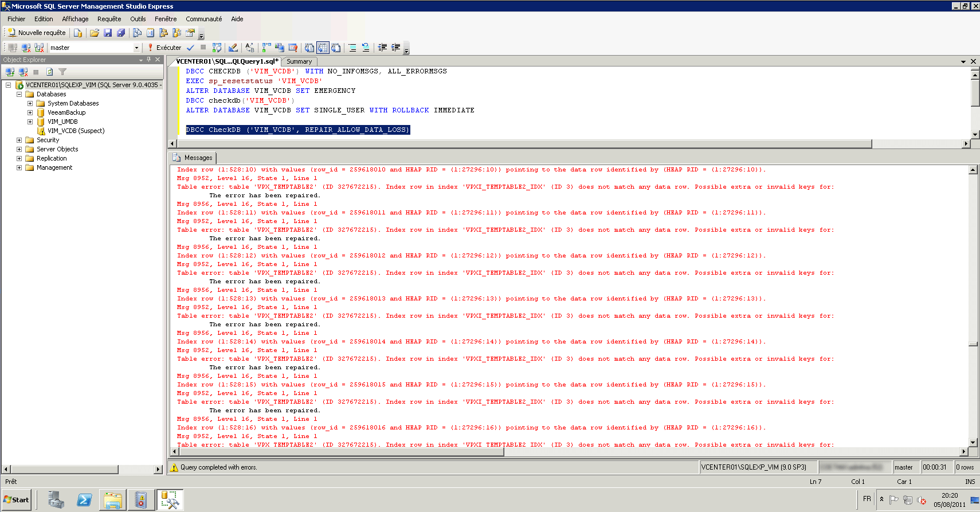This screenshot has width=980, height=512.
Task: Click the Windows Start button
Action: 17,500
